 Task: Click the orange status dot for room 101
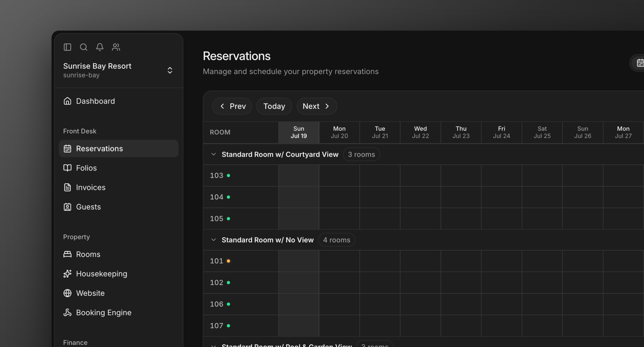[x=228, y=261]
